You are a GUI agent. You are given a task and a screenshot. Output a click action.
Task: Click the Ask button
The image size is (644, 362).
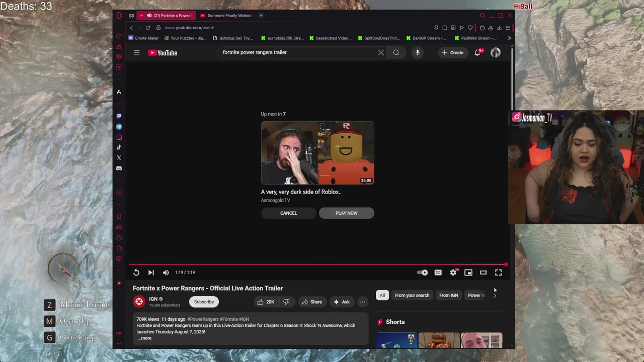342,302
